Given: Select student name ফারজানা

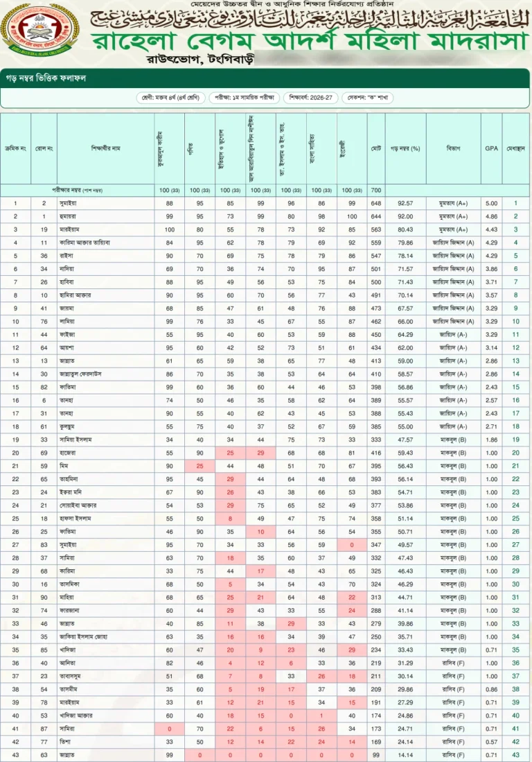Looking at the screenshot, I should (69, 610).
